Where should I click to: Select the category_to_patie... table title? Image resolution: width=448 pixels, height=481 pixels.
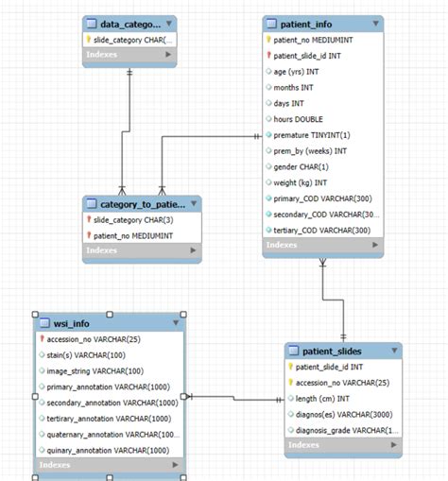click(143, 204)
